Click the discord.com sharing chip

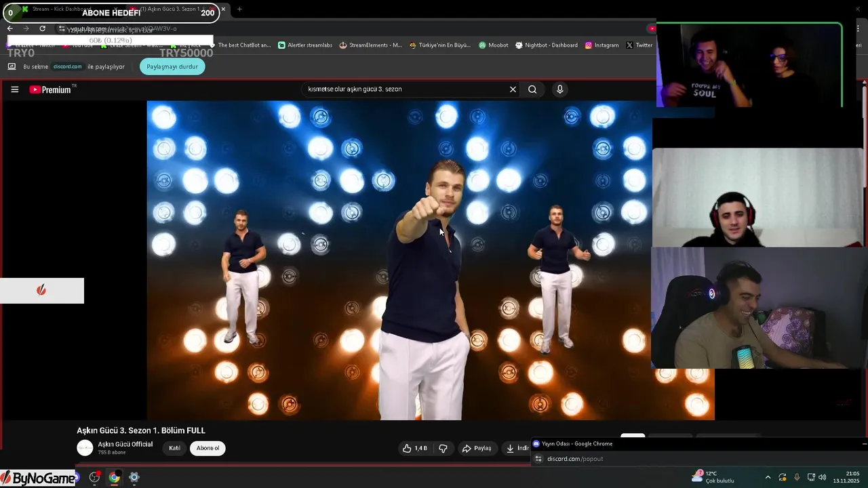coord(67,66)
